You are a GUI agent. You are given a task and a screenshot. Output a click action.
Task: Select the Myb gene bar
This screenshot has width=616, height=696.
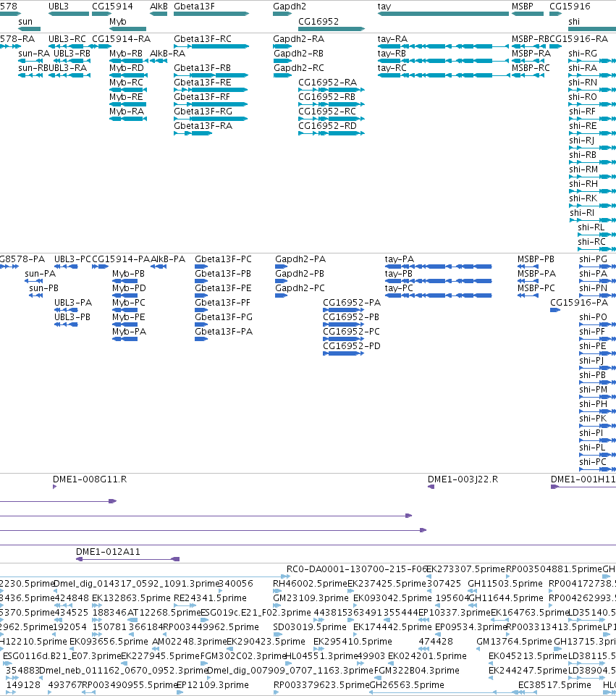coord(127,29)
